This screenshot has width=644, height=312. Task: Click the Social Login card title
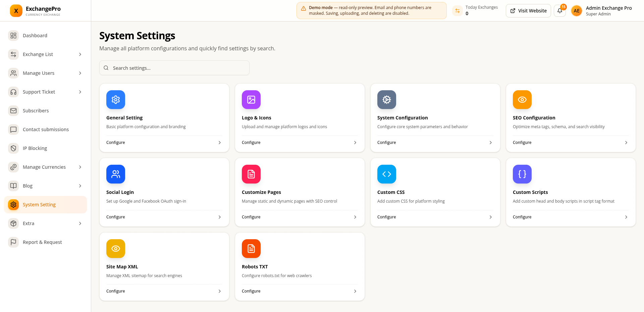120,192
